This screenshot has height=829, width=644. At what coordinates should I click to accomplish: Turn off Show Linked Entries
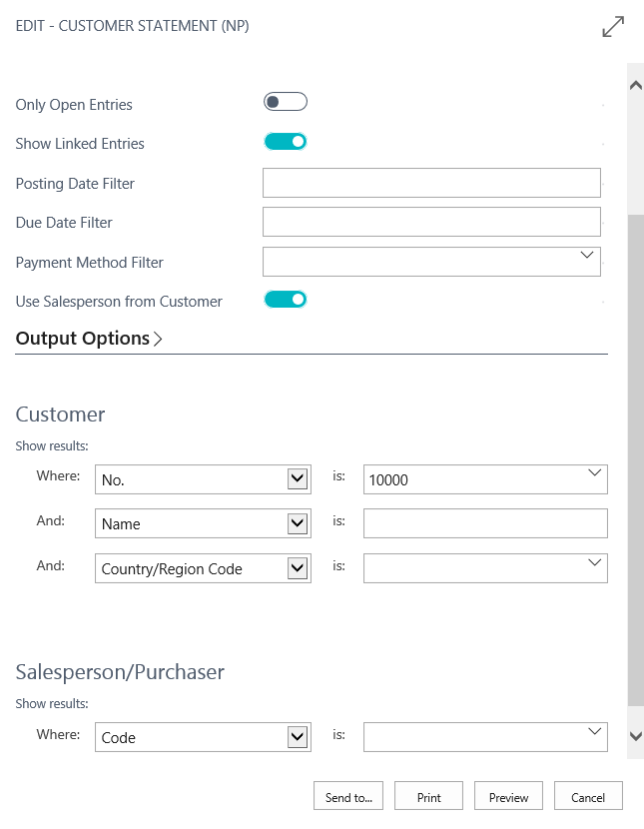point(285,142)
